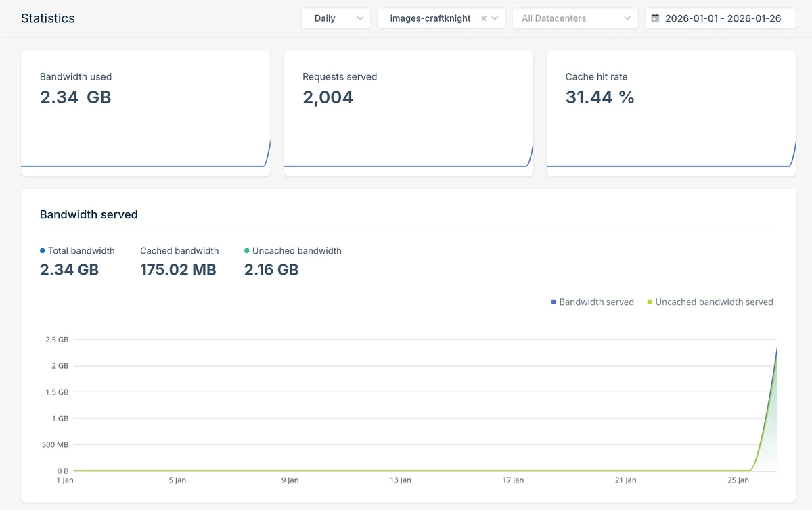The image size is (812, 510).
Task: Click the Total bandwidth 2.34 GB value
Action: pyautogui.click(x=69, y=270)
